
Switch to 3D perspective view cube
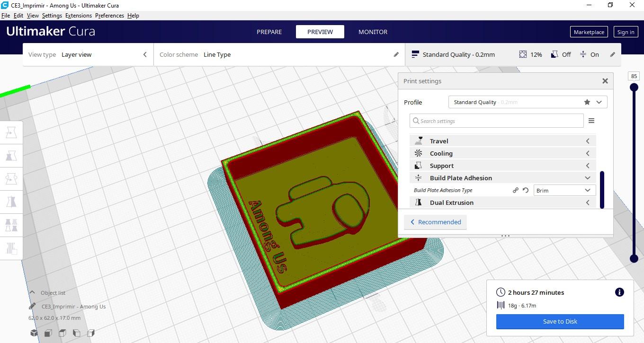pyautogui.click(x=34, y=333)
